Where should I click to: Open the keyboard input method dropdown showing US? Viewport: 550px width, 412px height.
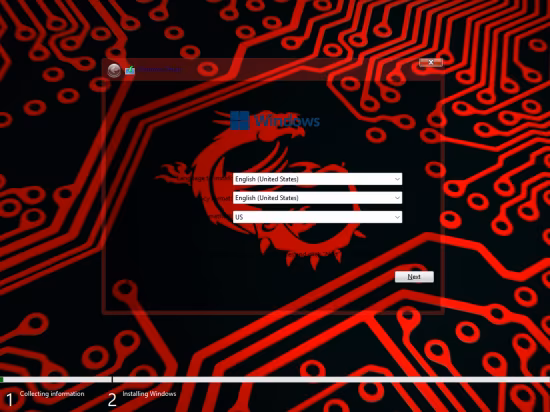[x=317, y=217]
